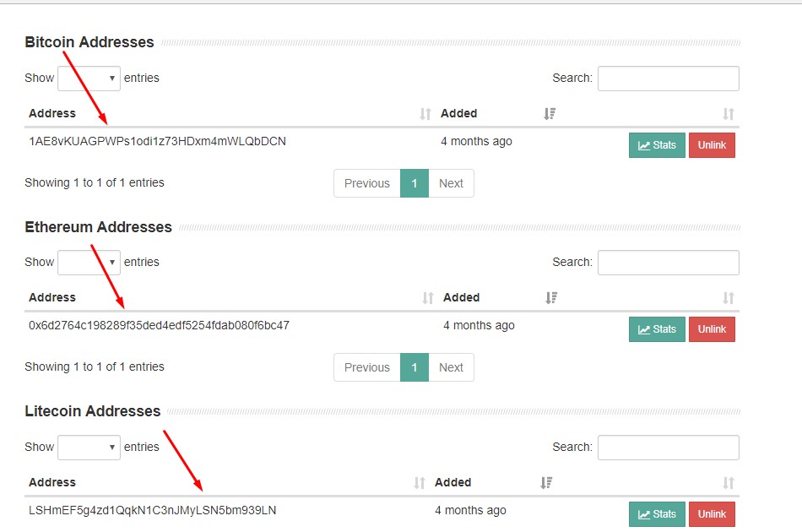Image resolution: width=802 pixels, height=532 pixels.
Task: View Stats for the Ethereum address
Action: click(657, 329)
